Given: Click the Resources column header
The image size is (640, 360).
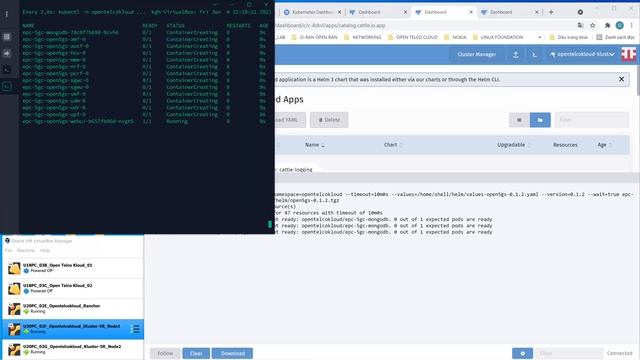Looking at the screenshot, I should tap(565, 145).
